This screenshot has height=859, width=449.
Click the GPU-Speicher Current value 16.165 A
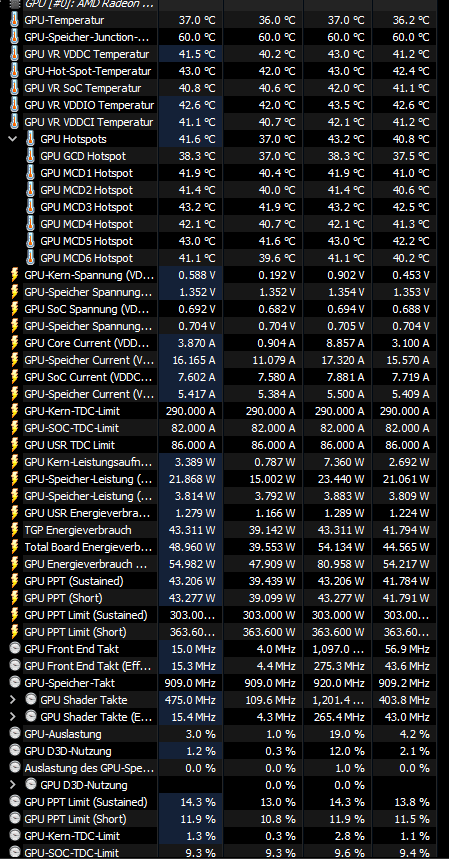tap(192, 360)
